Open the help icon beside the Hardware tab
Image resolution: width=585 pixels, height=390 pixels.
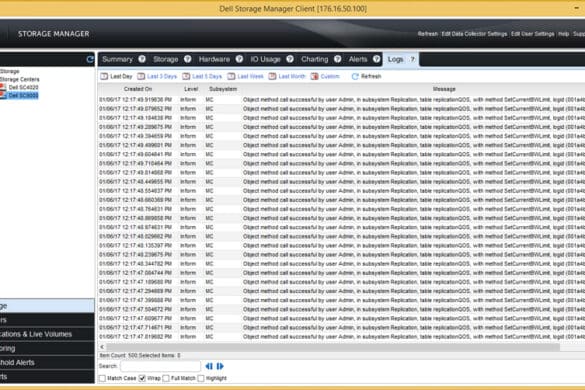click(239, 59)
